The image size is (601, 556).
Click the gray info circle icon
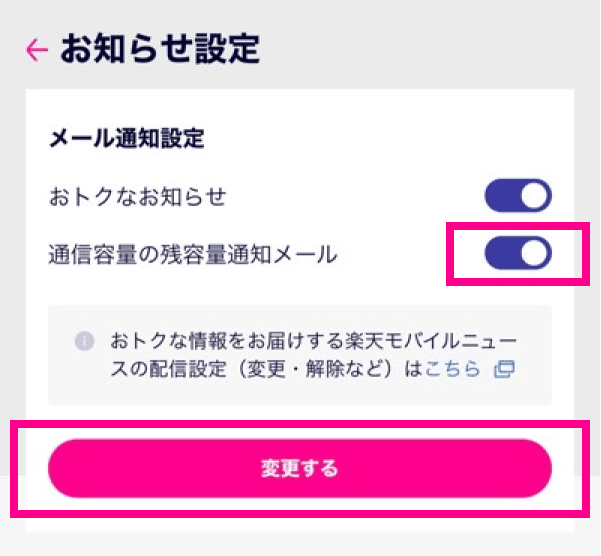point(84,341)
